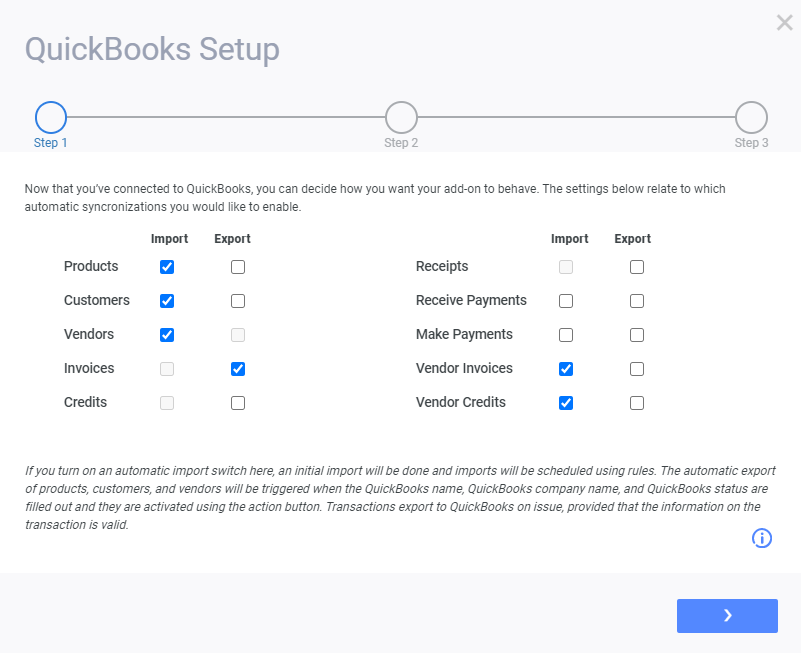Click the Step 3 label
801x653 pixels.
coord(751,143)
